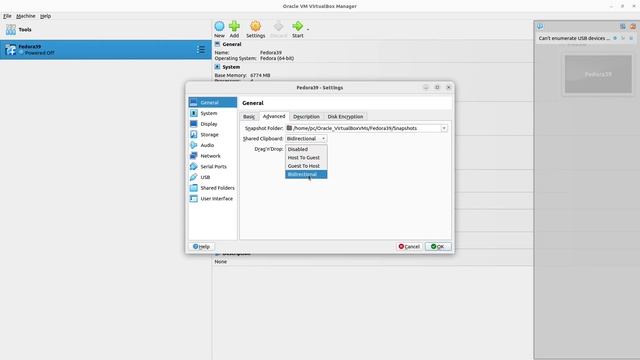Expand the Start button dropdown arrow
This screenshot has width=640, height=360.
[308, 29]
